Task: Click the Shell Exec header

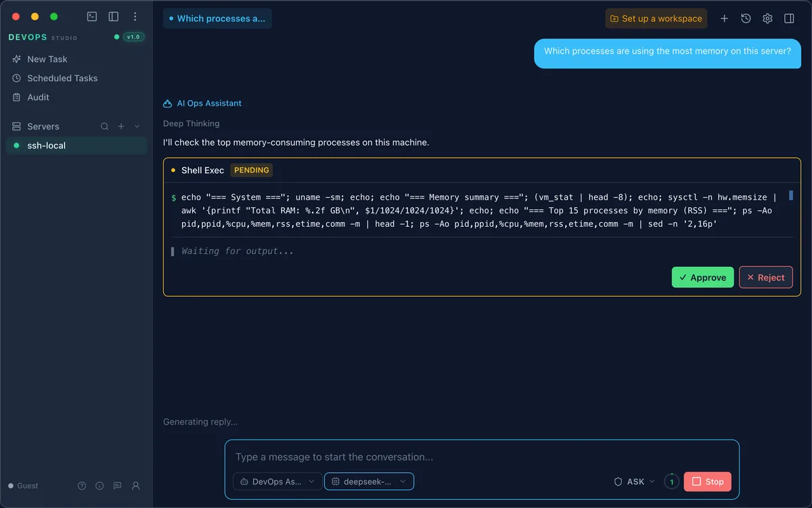Action: point(202,170)
